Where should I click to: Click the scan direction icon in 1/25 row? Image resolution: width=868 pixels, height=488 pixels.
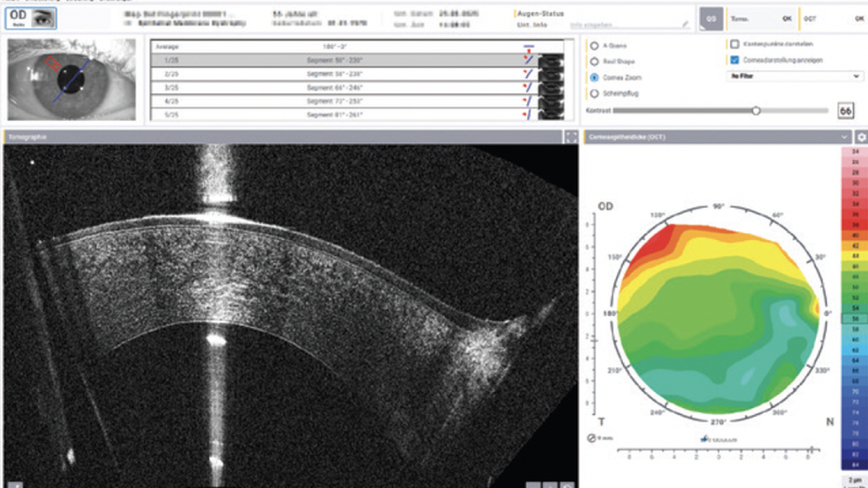[528, 59]
